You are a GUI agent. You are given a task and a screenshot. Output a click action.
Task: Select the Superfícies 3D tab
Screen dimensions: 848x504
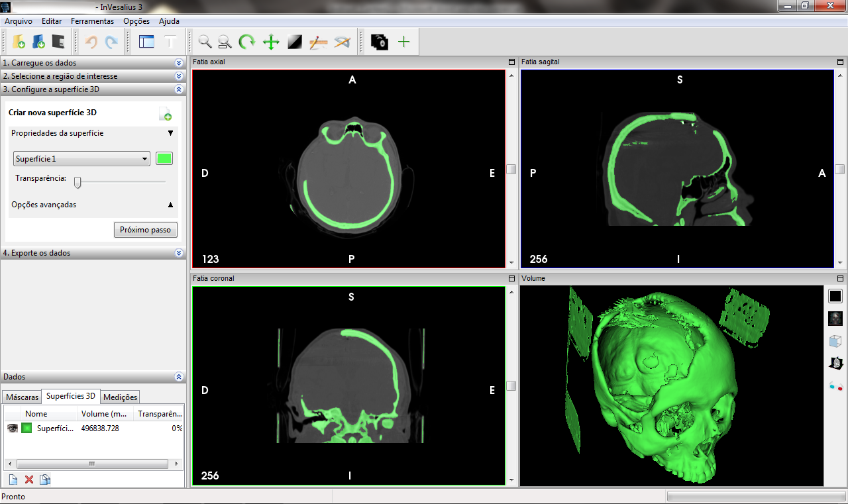point(71,396)
